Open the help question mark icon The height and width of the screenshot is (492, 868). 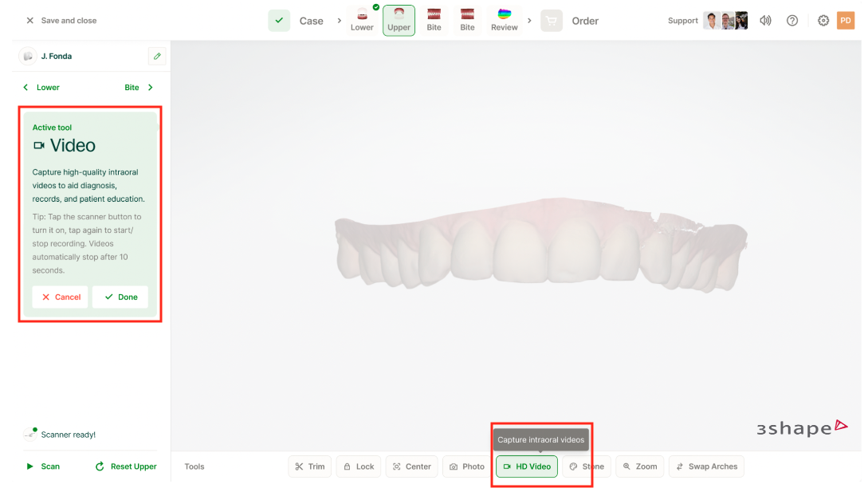pyautogui.click(x=792, y=21)
